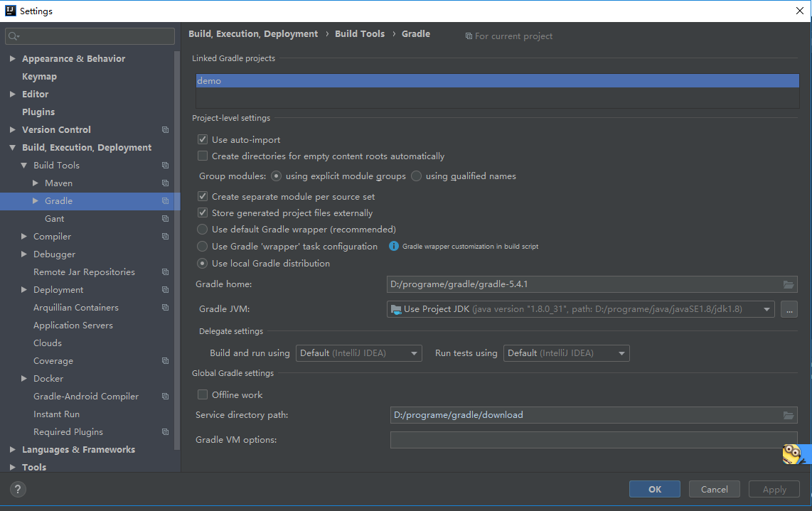Toggle Create separate module per source set
This screenshot has width=812, height=511.
tap(203, 196)
